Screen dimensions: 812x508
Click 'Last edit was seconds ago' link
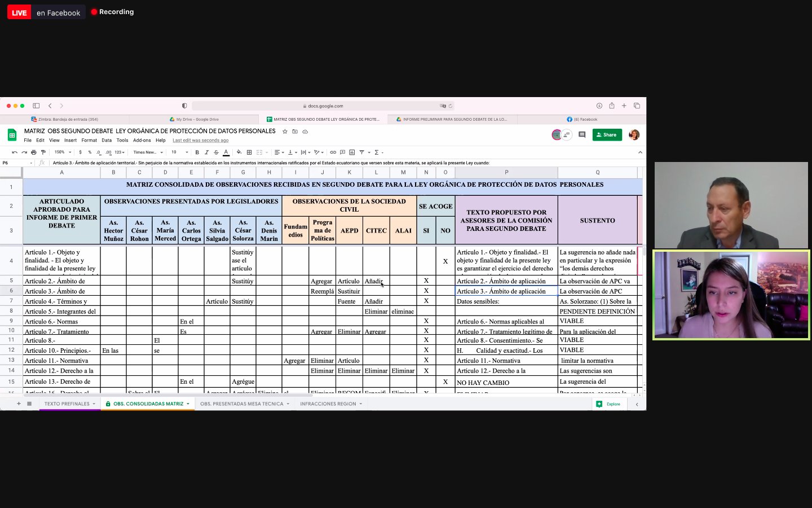(201, 141)
